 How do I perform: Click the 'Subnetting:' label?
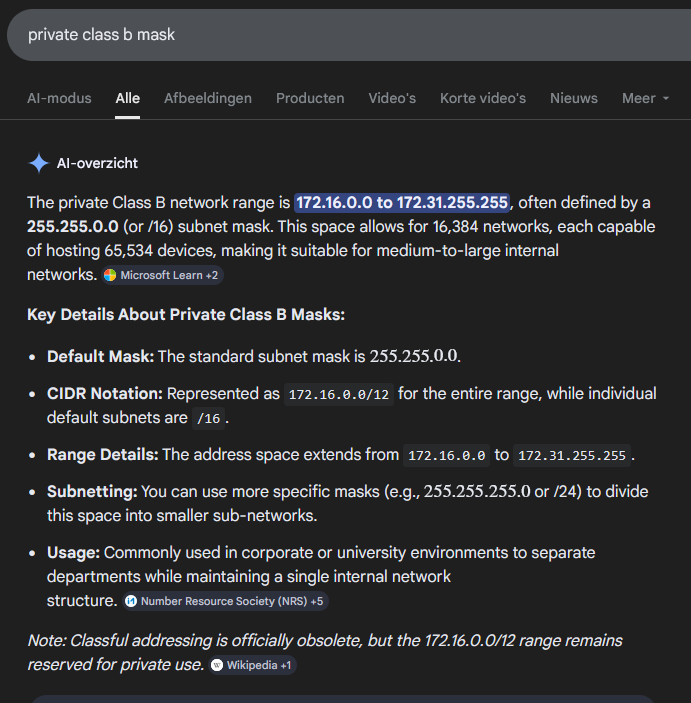(x=92, y=492)
